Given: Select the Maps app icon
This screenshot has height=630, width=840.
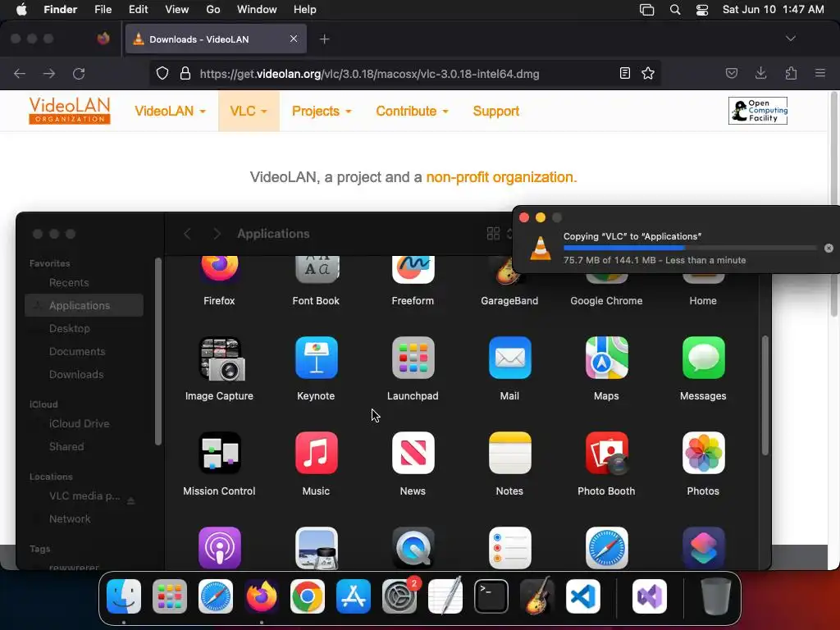Looking at the screenshot, I should (606, 358).
